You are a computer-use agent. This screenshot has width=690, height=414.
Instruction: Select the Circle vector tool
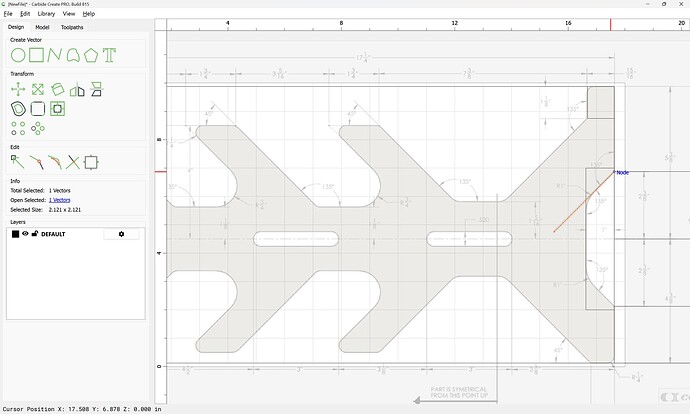pyautogui.click(x=18, y=55)
